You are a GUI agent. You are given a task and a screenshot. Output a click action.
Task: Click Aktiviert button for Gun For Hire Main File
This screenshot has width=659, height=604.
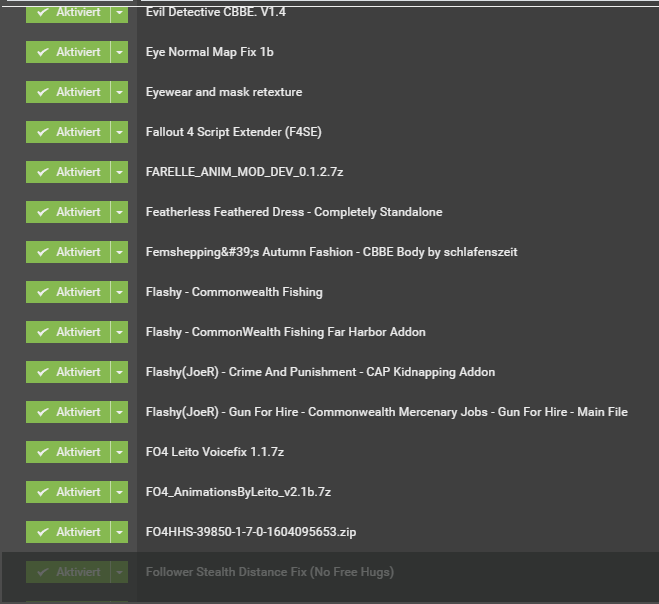pos(68,412)
